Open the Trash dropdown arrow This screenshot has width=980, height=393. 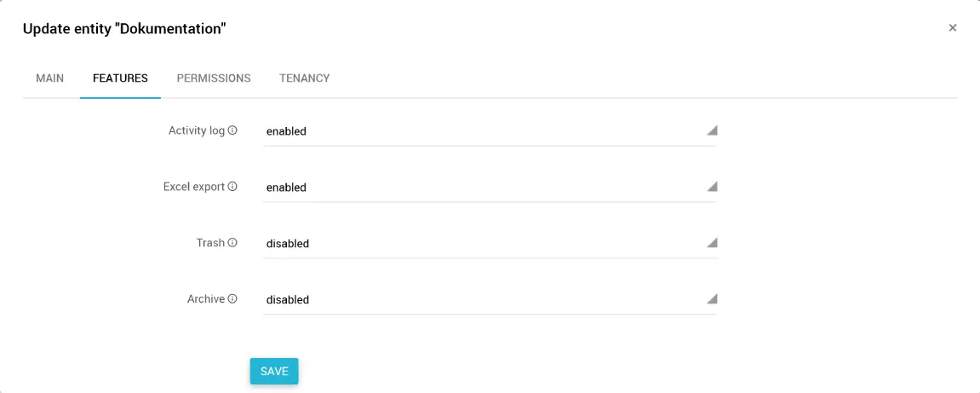(x=712, y=243)
